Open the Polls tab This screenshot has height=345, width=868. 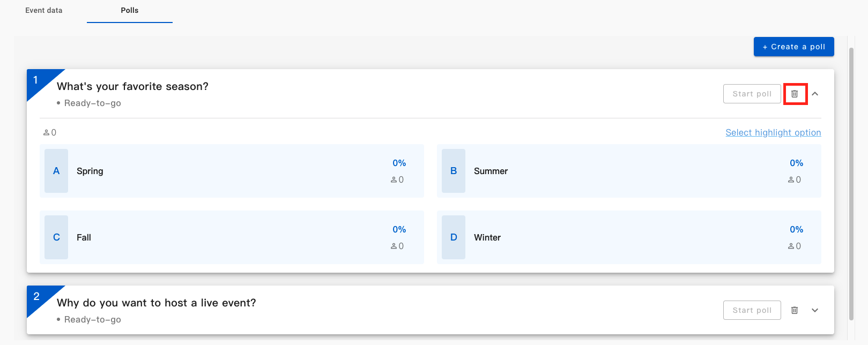[x=130, y=10]
